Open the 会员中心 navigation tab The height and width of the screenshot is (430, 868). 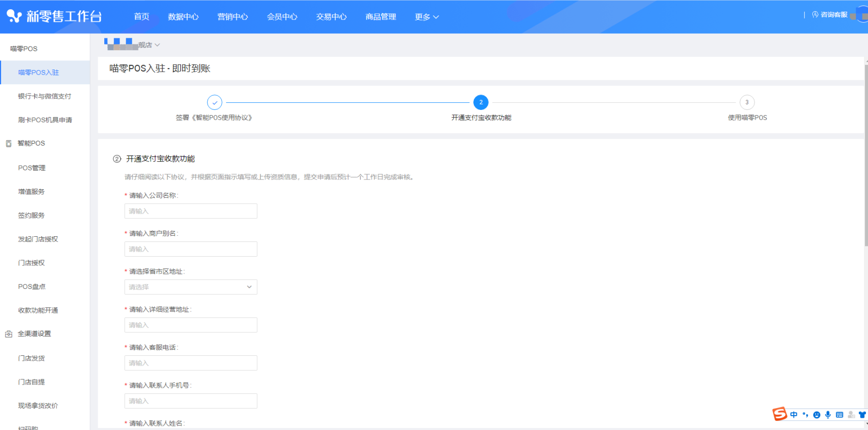tap(282, 17)
